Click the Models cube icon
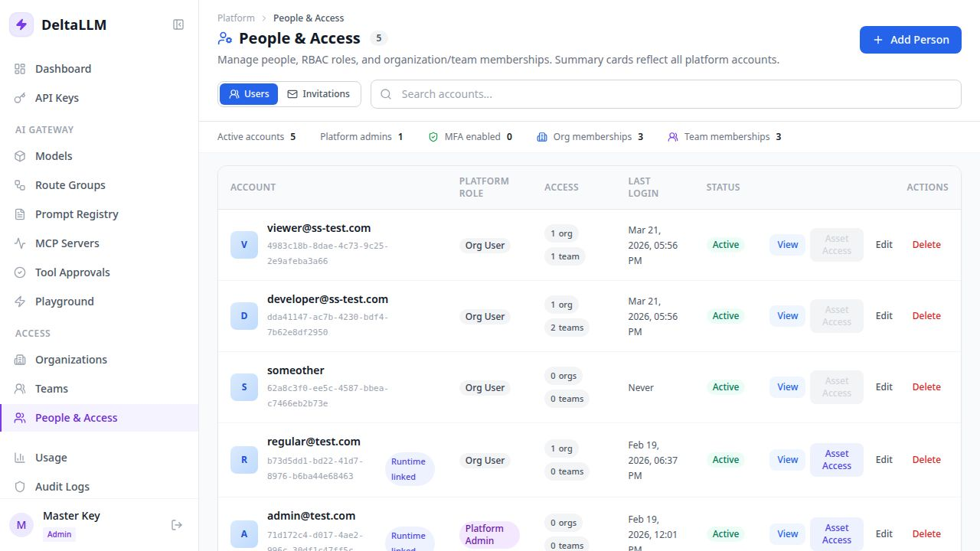The image size is (980, 551). 20,156
